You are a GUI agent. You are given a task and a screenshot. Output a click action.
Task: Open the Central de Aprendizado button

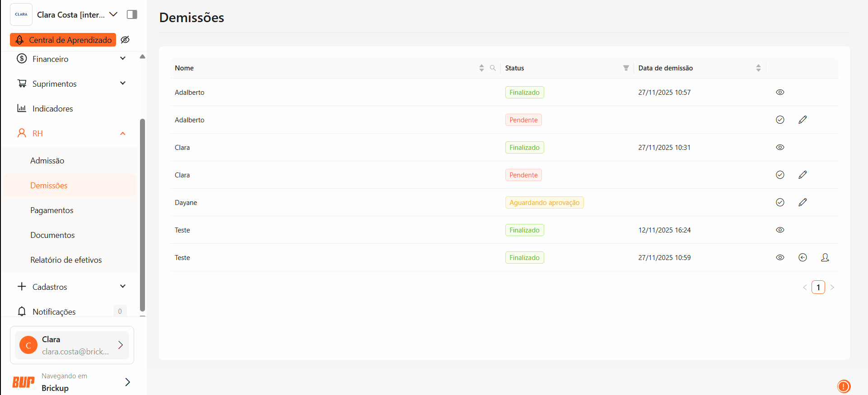point(63,40)
